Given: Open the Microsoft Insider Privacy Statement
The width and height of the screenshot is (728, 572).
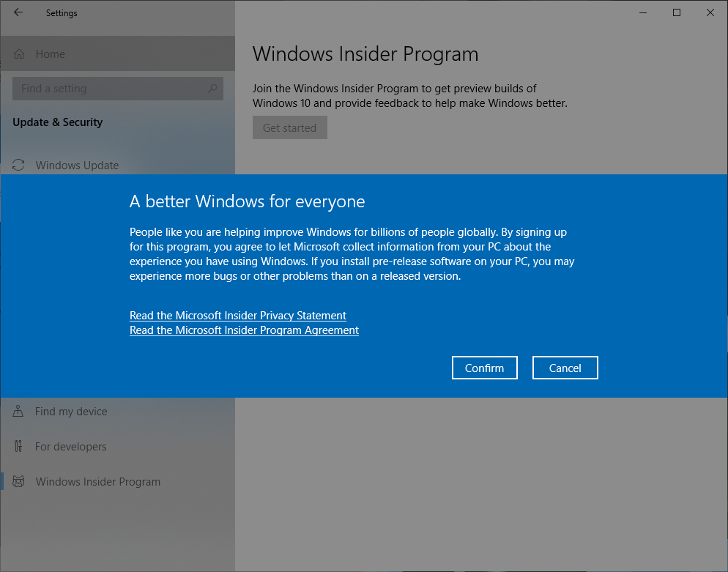Looking at the screenshot, I should [237, 315].
